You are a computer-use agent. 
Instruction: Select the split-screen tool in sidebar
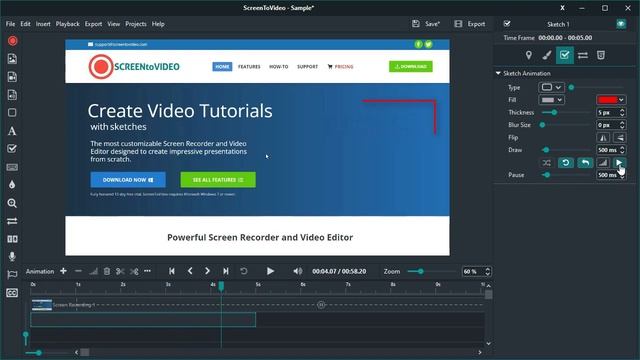coord(12,239)
